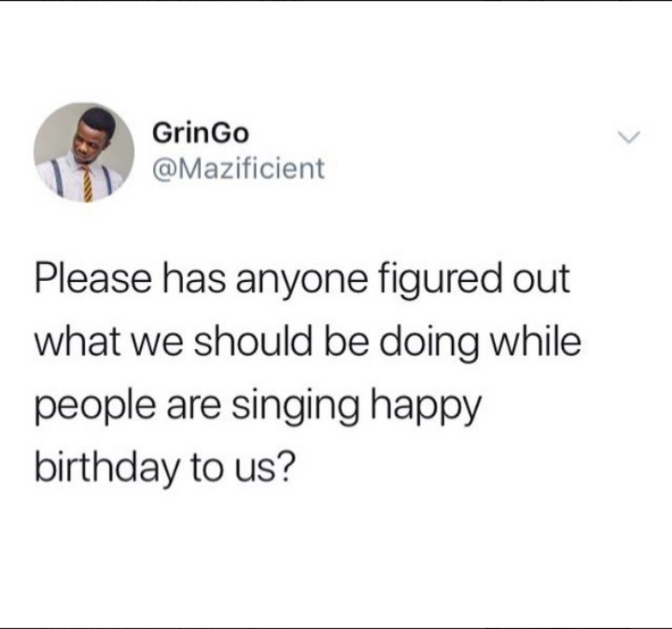Click the GrinGo display name
The image size is (672, 629).
point(200,133)
